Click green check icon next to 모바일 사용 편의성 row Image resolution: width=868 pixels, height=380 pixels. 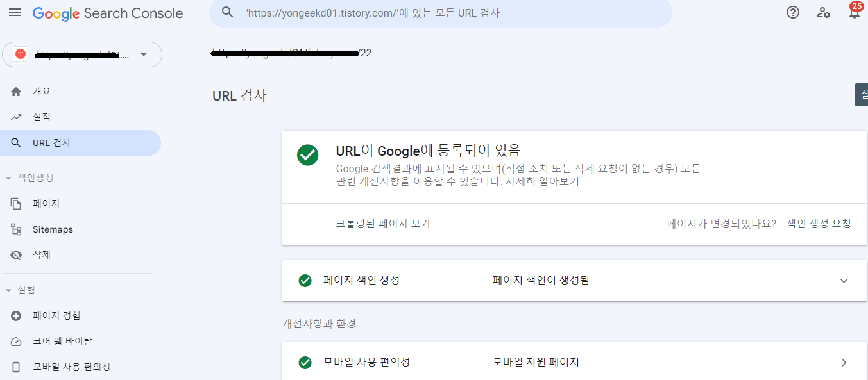coord(305,363)
